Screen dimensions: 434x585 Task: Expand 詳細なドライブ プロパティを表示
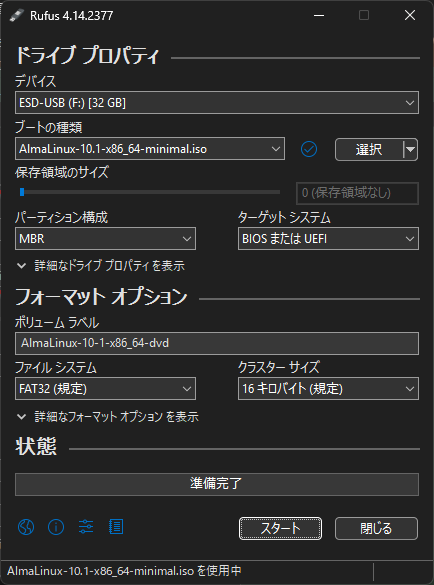point(101,266)
